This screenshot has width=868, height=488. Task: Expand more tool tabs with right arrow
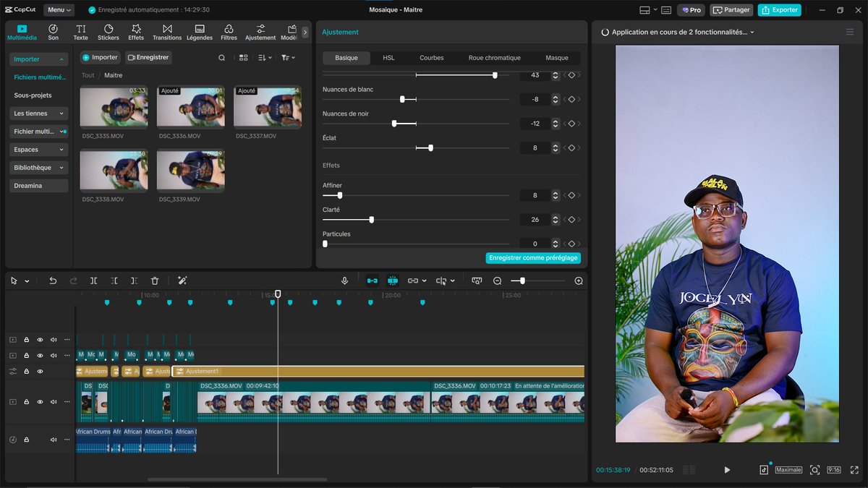tap(305, 32)
